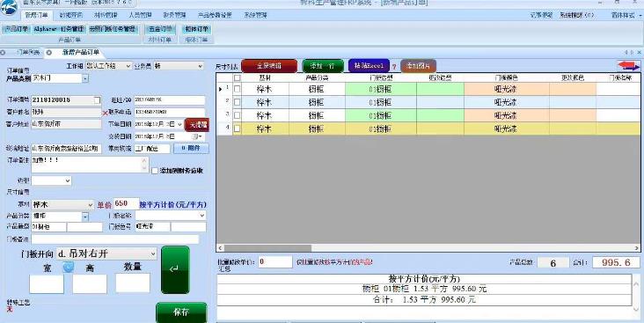Tick the small box inside order number field
This screenshot has width=644, height=323.
pyautogui.click(x=97, y=100)
